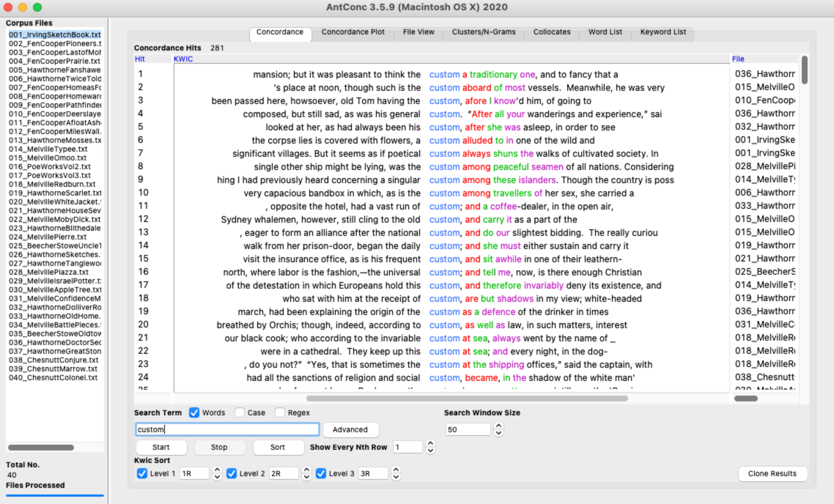Viewport: 834px width, 504px height.
Task: Click Level 1 sort up arrow
Action: (x=217, y=470)
